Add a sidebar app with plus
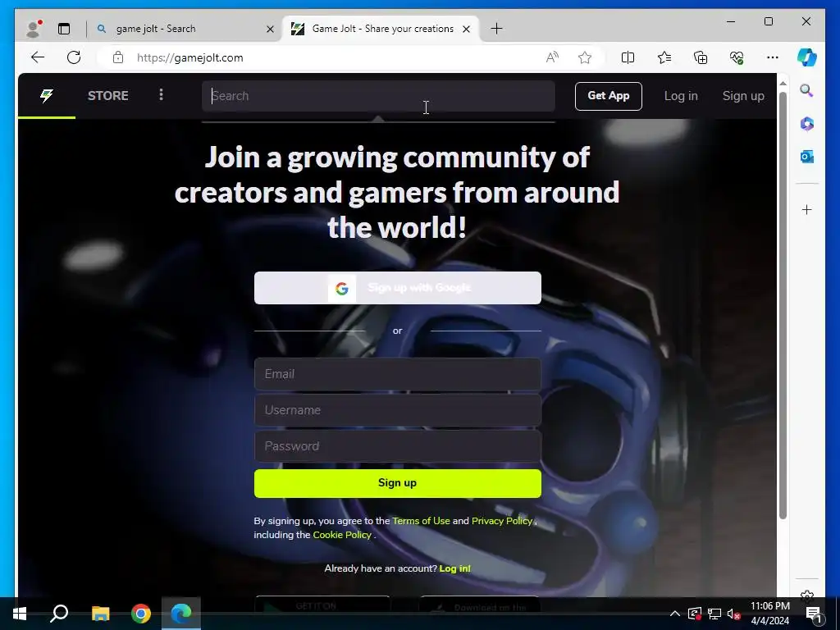The image size is (840, 630). (x=807, y=209)
